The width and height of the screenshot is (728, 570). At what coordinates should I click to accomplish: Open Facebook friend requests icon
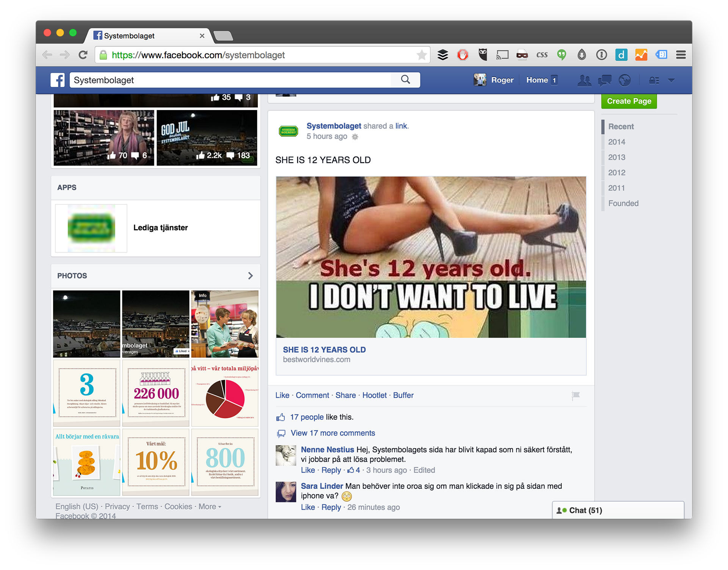[584, 80]
